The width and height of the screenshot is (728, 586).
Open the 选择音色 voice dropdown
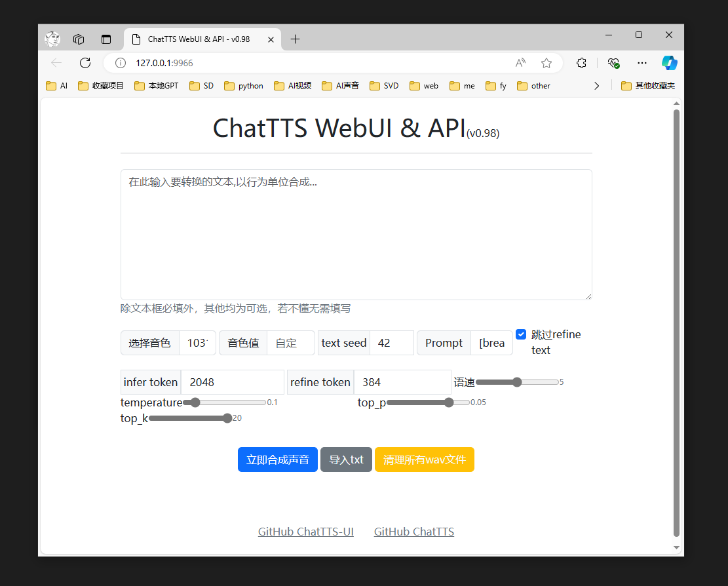pos(197,343)
